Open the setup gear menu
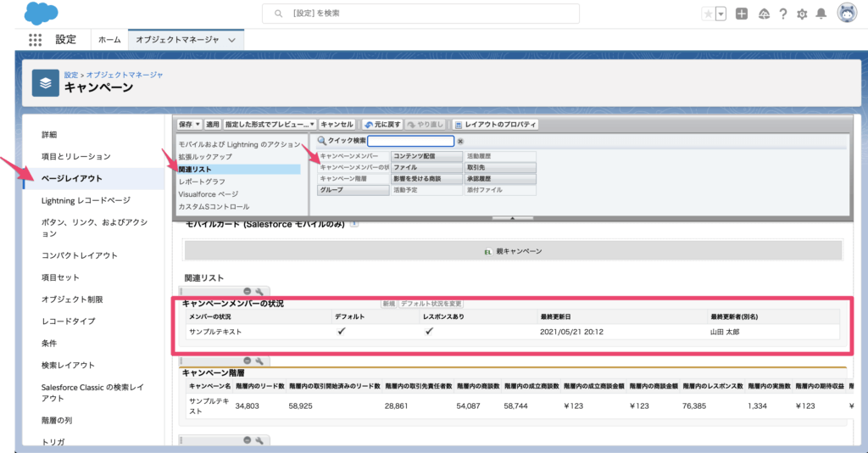This screenshot has width=868, height=453. [x=802, y=14]
